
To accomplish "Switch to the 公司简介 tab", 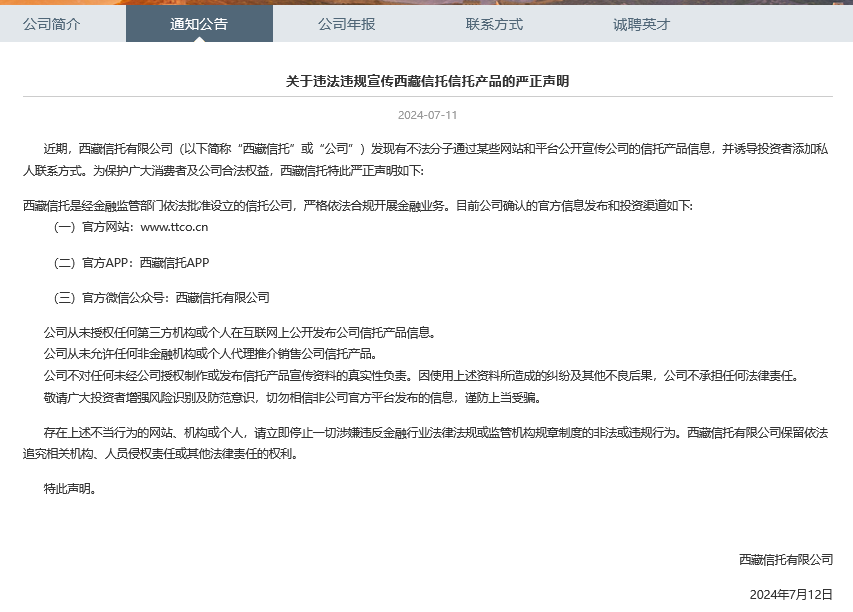I will coord(51,24).
